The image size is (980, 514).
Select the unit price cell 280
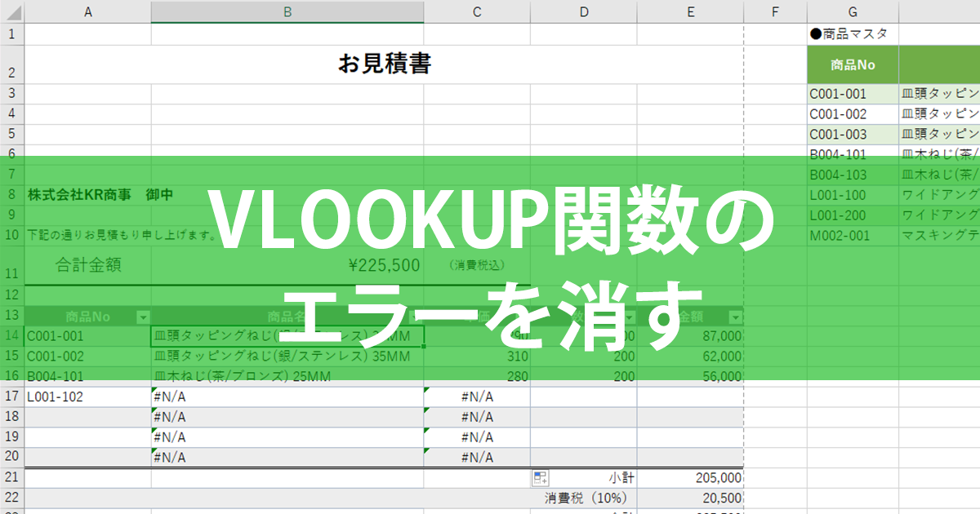click(x=477, y=376)
